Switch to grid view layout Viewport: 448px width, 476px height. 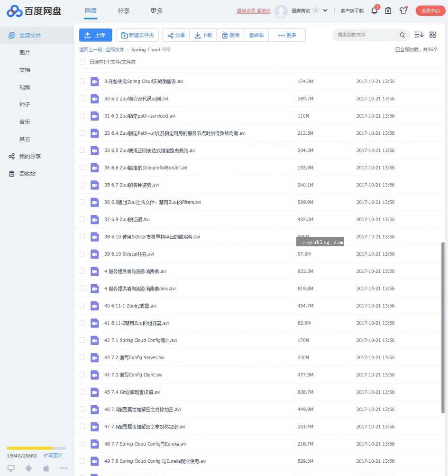click(x=432, y=35)
